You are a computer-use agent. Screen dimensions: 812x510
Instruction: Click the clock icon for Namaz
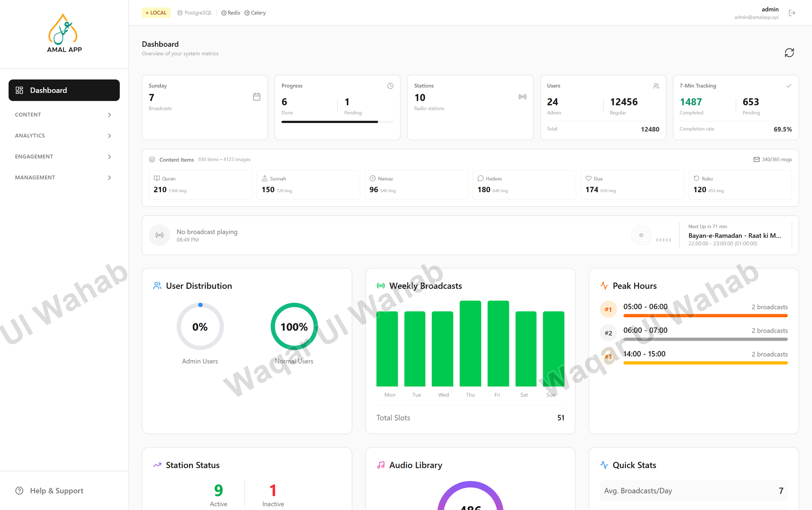373,178
